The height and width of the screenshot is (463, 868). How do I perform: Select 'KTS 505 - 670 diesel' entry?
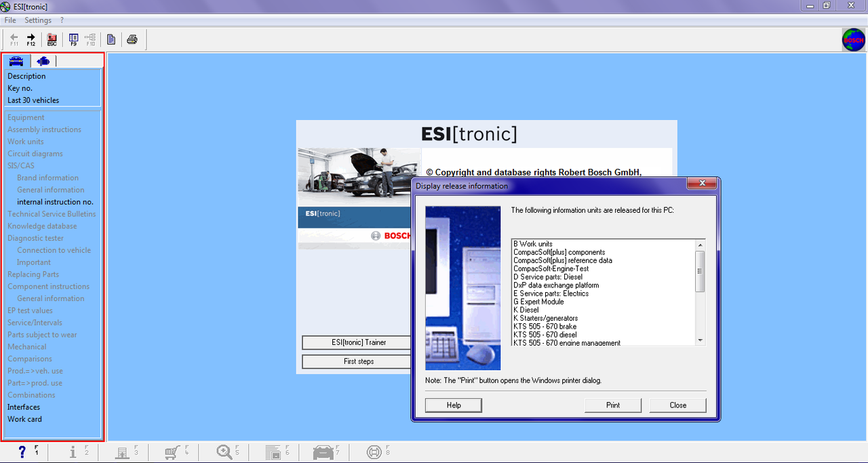click(x=545, y=335)
